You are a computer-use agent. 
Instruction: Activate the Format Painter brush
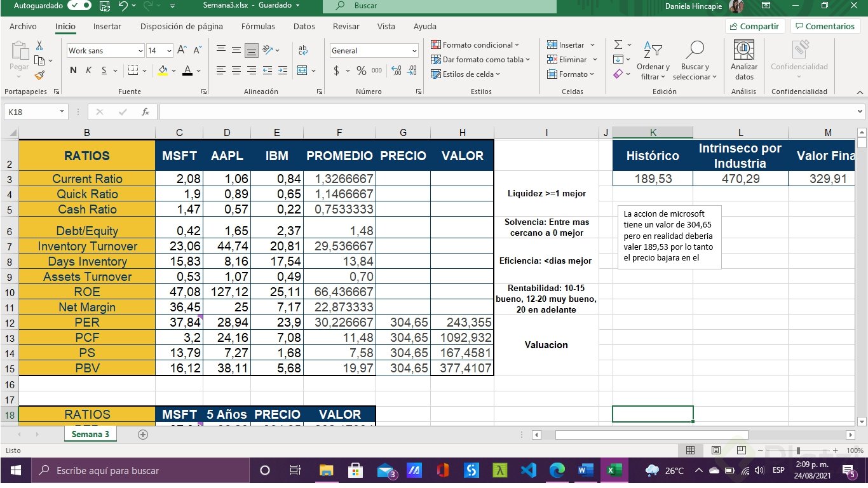coord(39,75)
